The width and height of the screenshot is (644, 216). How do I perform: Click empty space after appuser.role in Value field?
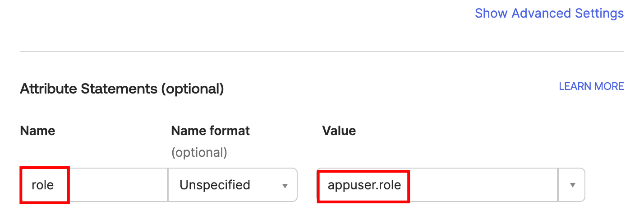click(x=483, y=185)
